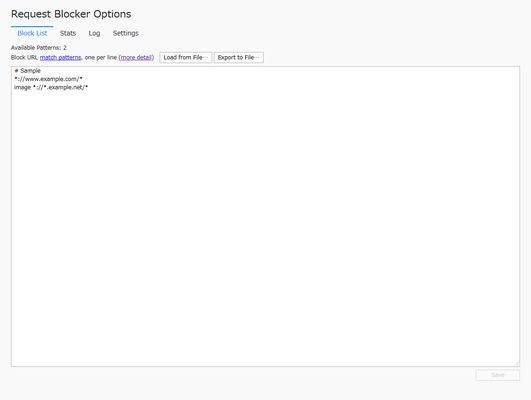Open the more detail link
Screen dimensions: 531x400
tap(136, 58)
